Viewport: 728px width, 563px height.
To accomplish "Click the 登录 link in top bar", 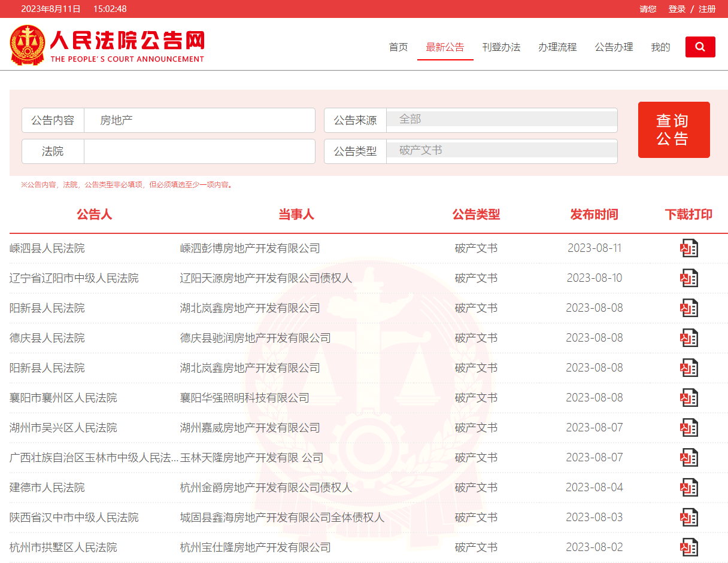I will tap(677, 9).
